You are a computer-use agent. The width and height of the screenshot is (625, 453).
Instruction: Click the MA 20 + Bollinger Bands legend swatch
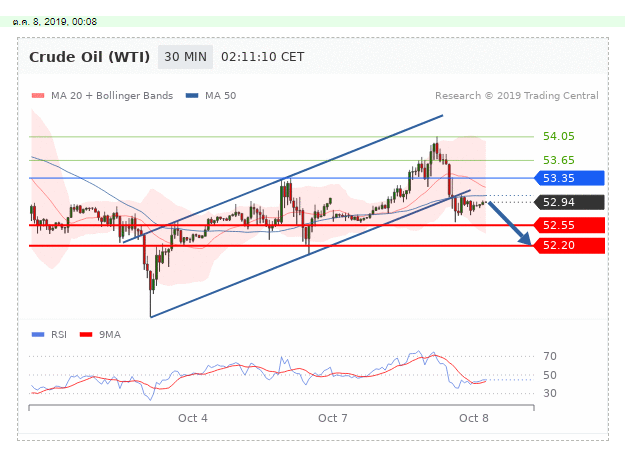click(38, 96)
